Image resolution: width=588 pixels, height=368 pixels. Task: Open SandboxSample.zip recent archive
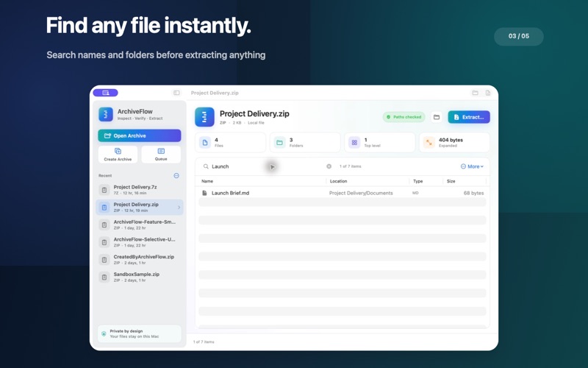click(140, 277)
